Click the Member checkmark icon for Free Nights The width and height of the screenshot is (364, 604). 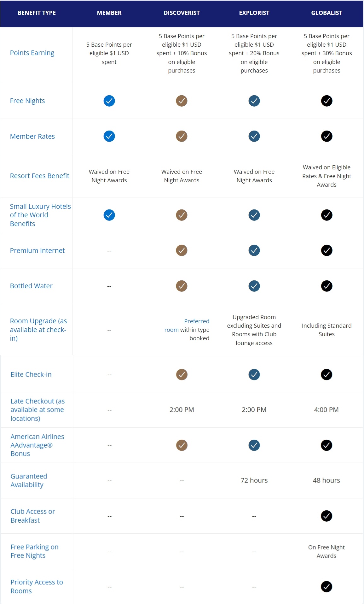109,101
